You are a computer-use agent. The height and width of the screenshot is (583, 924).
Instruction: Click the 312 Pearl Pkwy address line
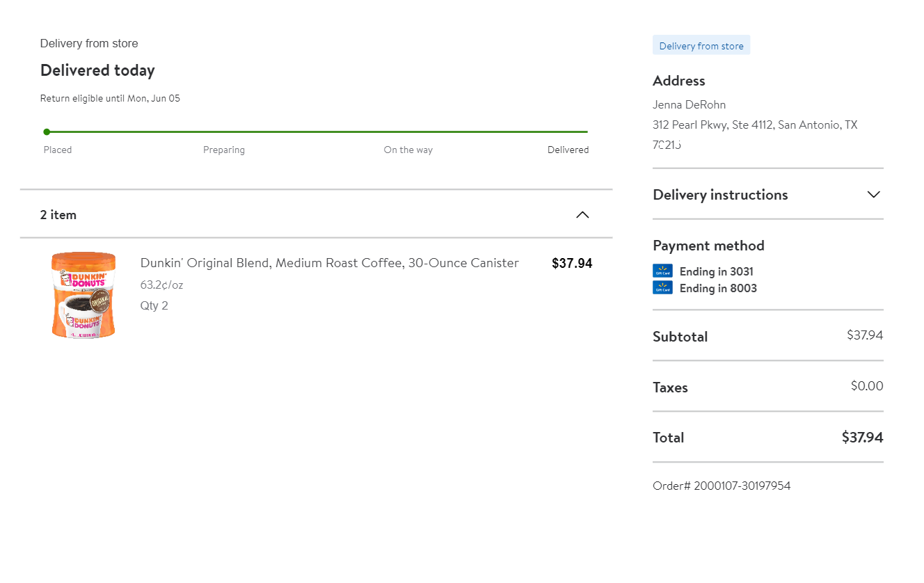coord(755,125)
